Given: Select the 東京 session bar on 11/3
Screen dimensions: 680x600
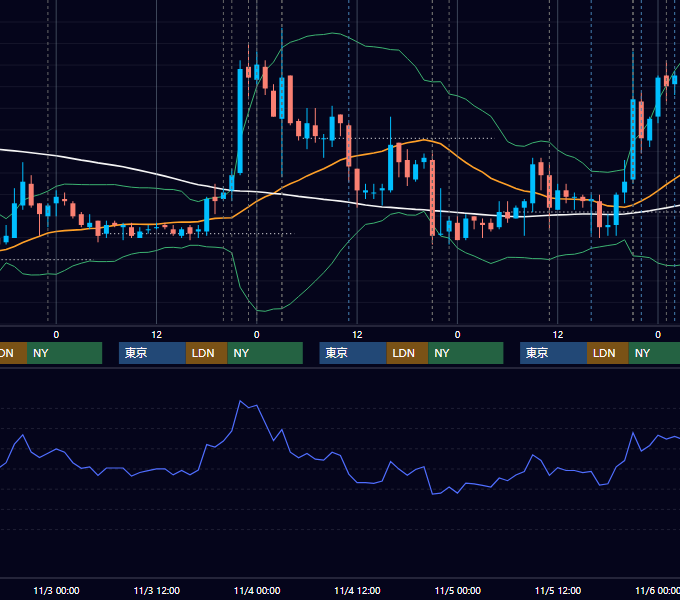Looking at the screenshot, I should [x=152, y=353].
